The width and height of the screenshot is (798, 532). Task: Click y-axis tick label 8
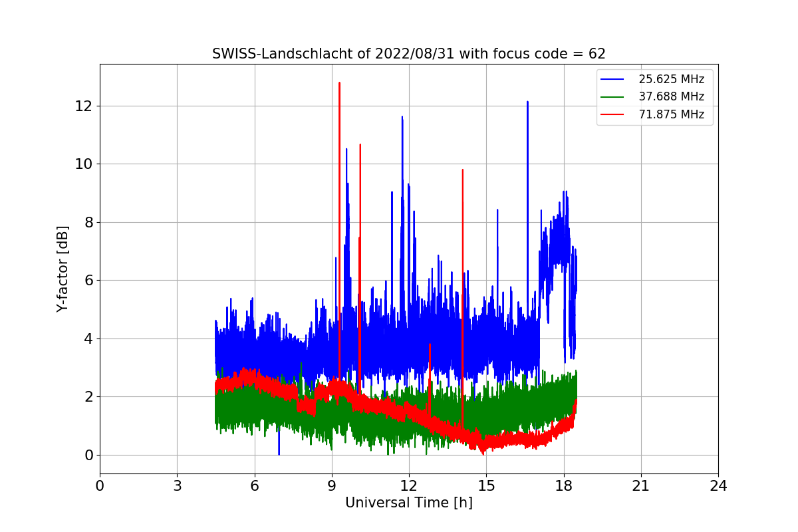click(88, 222)
